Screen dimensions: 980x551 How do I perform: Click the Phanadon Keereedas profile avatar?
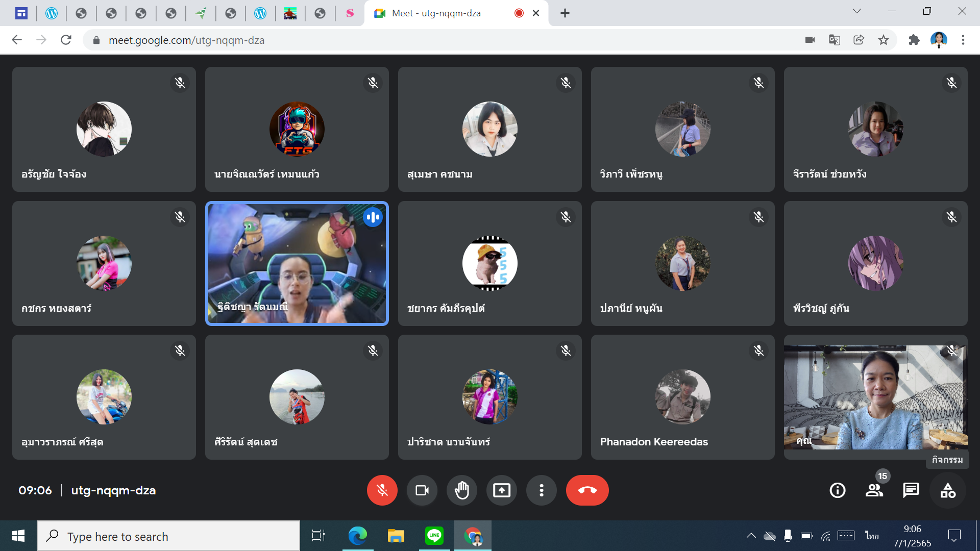[682, 397]
